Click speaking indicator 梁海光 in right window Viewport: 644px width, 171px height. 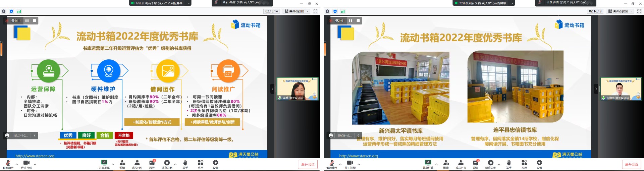(565, 2)
